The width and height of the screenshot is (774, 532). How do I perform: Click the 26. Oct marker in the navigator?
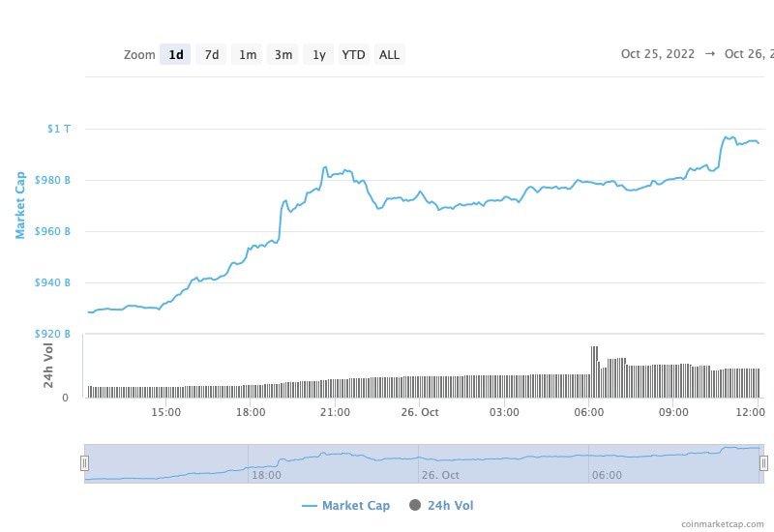coord(442,475)
